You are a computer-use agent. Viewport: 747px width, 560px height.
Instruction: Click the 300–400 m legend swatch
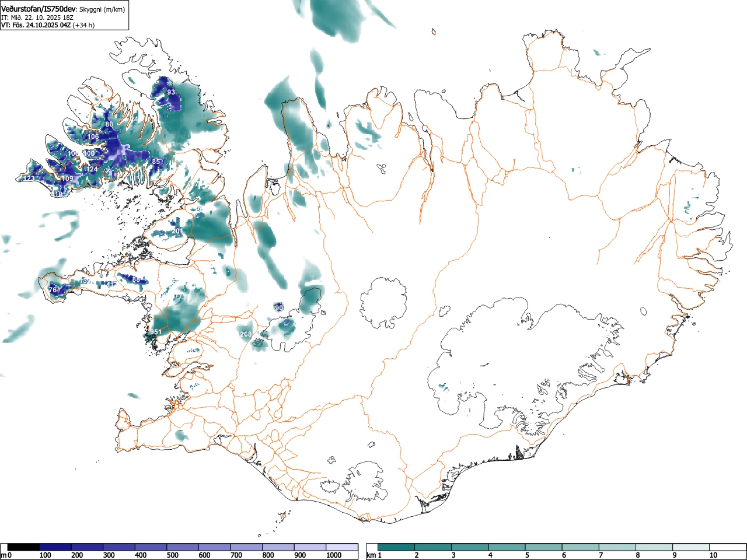click(120, 547)
